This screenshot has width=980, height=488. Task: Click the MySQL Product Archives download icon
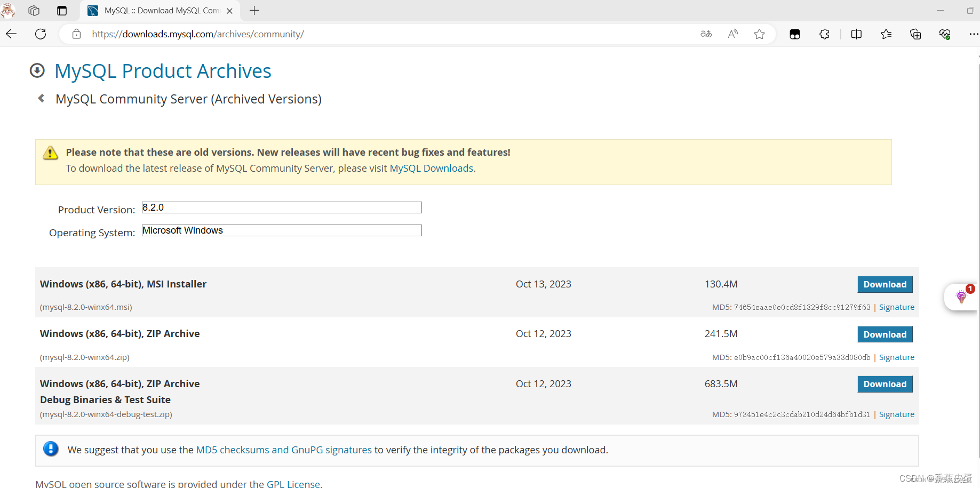tap(37, 70)
